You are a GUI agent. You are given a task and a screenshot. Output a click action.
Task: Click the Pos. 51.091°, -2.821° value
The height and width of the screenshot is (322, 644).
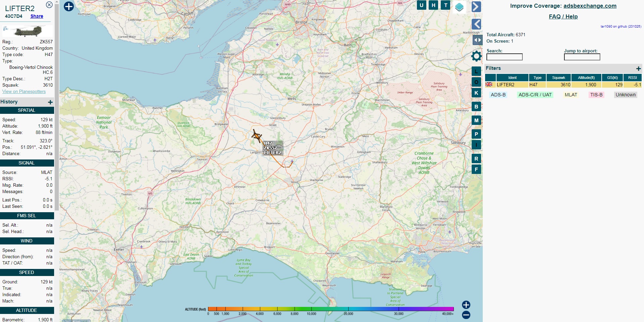[x=36, y=147]
